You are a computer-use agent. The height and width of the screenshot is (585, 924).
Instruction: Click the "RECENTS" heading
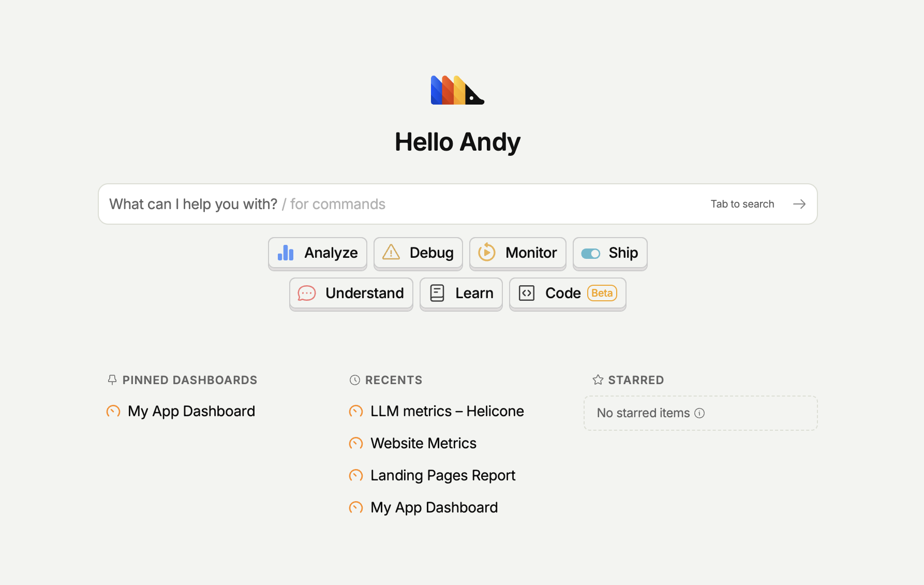pos(394,380)
